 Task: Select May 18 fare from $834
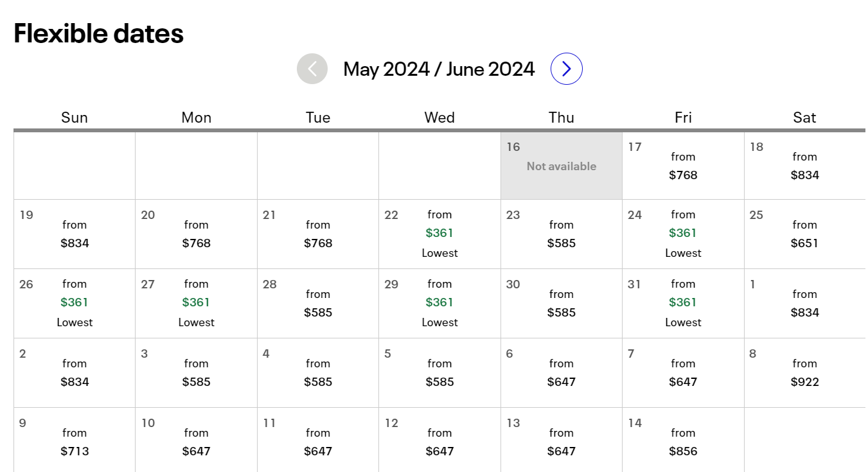click(804, 166)
